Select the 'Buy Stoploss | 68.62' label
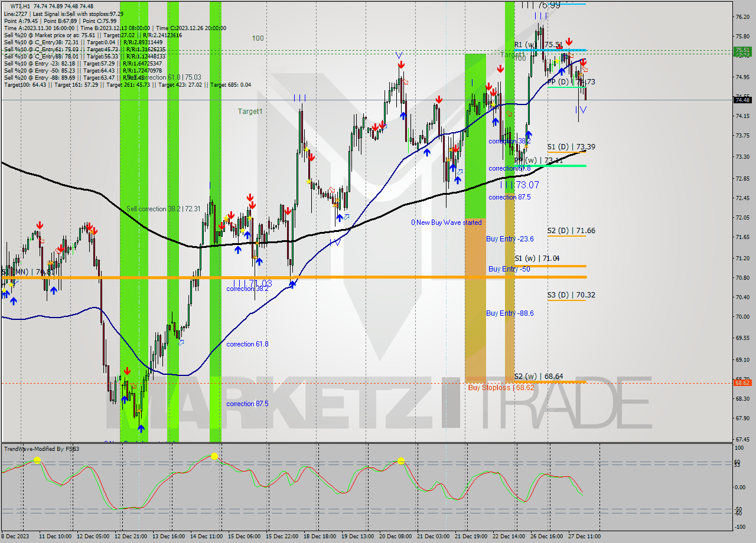Image resolution: width=756 pixels, height=543 pixels. [x=501, y=388]
